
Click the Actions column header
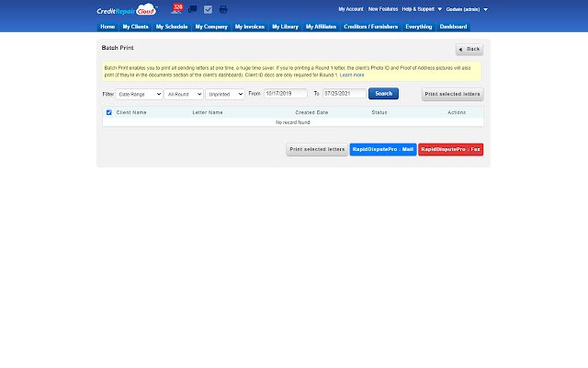(x=457, y=112)
